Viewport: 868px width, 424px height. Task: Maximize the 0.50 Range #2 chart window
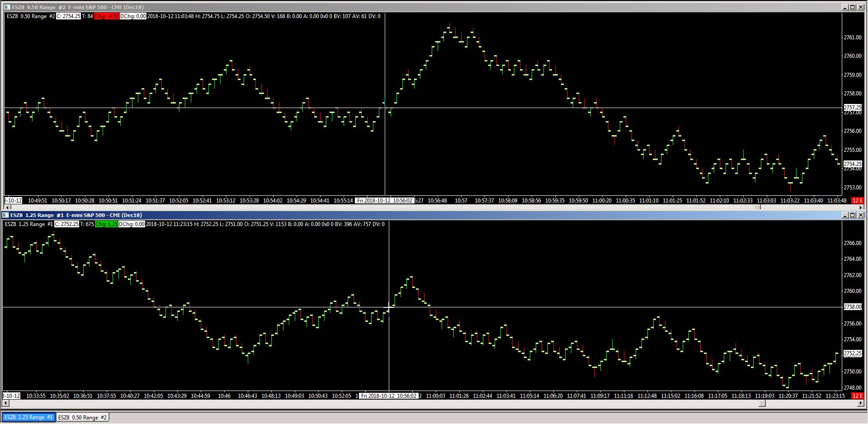[x=852, y=7]
